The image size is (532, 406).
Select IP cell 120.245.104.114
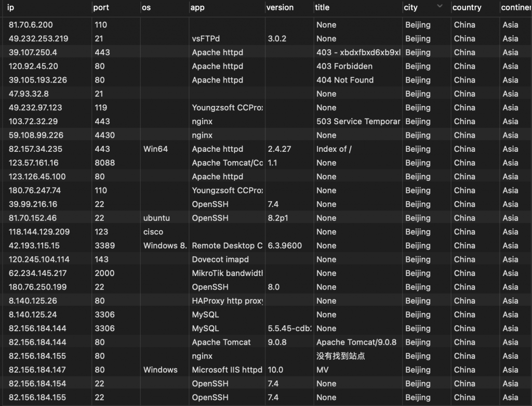pos(39,260)
